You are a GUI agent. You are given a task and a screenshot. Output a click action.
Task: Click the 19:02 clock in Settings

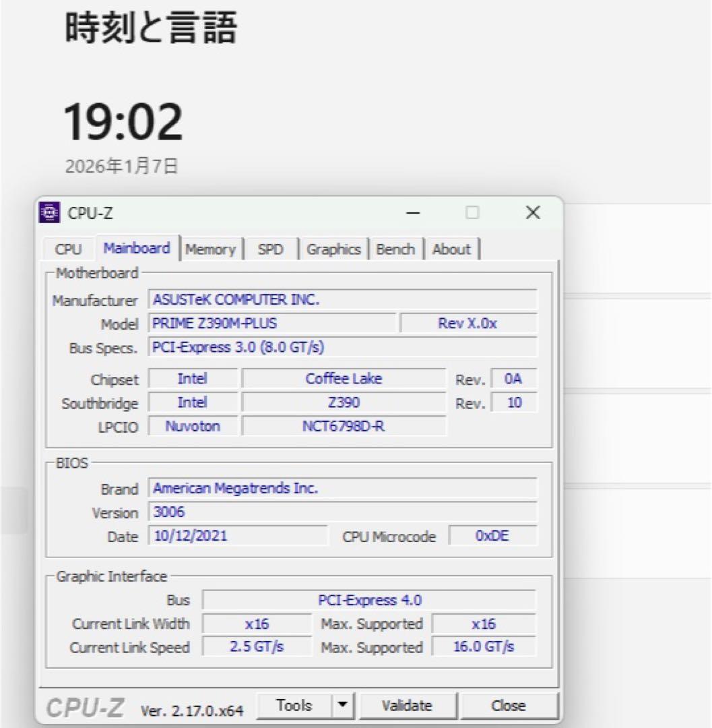pyautogui.click(x=123, y=121)
